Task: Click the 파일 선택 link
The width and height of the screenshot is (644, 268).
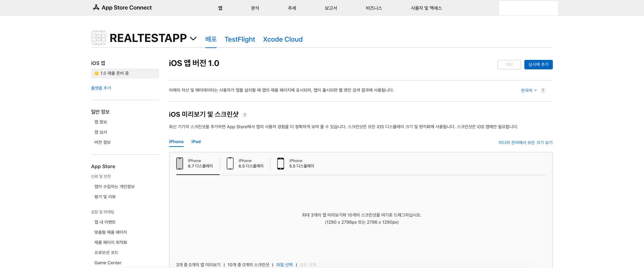Action: click(284, 265)
